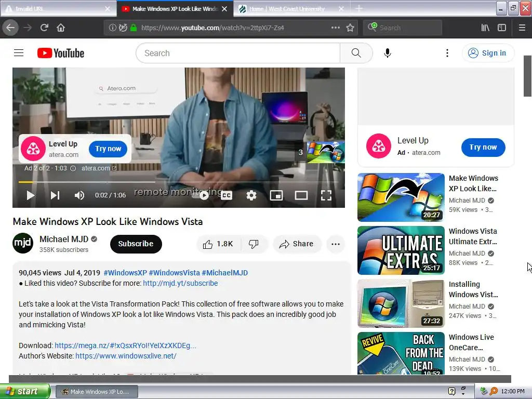Click the #MichaelMJD hashtag
The height and width of the screenshot is (399, 532).
[224, 273]
